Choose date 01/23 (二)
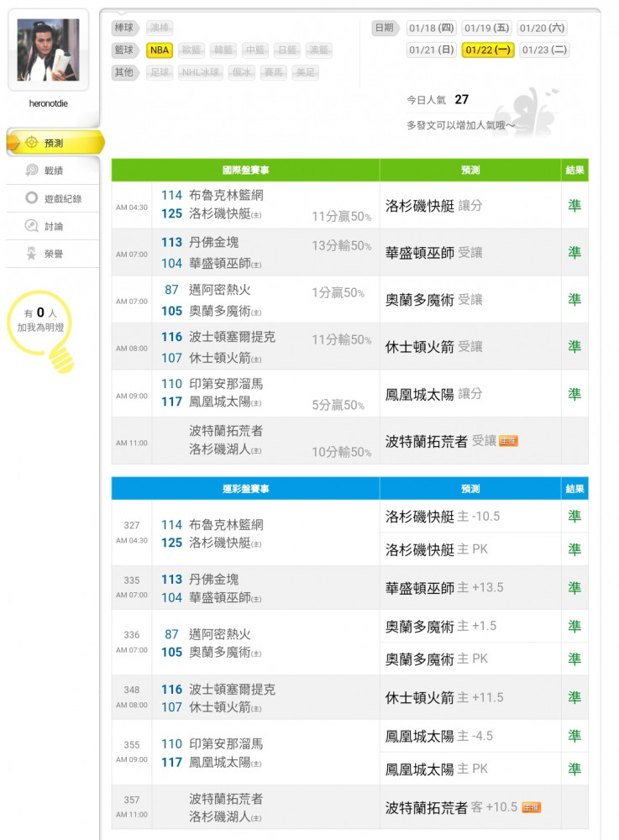Image resolution: width=619 pixels, height=840 pixels. pyautogui.click(x=544, y=50)
